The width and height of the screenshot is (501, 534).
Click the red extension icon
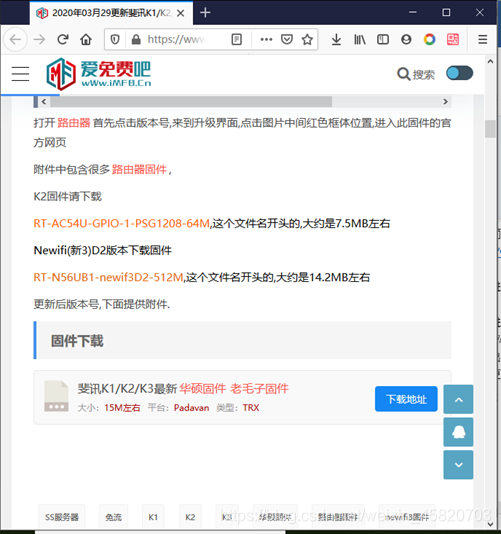coord(453,40)
